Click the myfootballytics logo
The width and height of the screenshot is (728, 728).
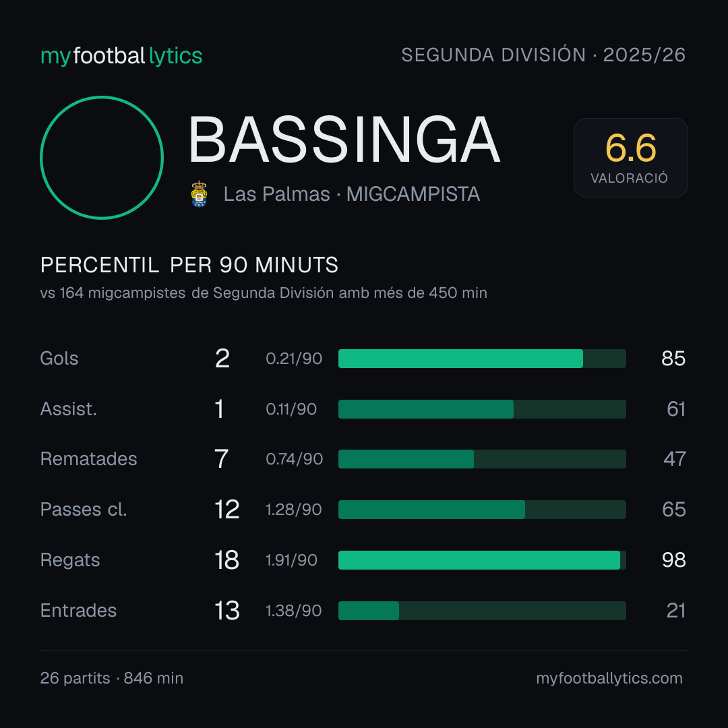121,56
